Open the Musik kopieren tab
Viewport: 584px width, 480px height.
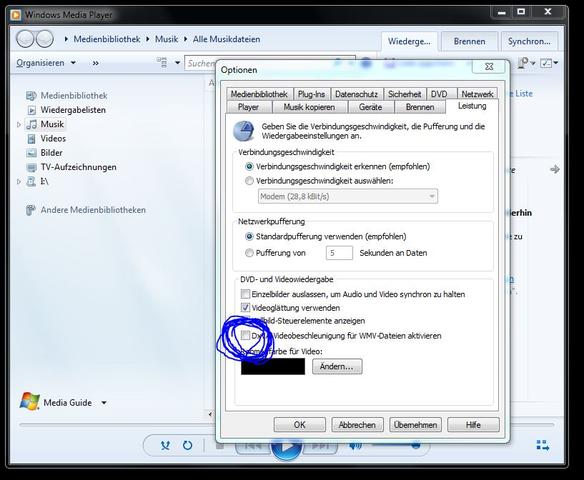pos(309,107)
